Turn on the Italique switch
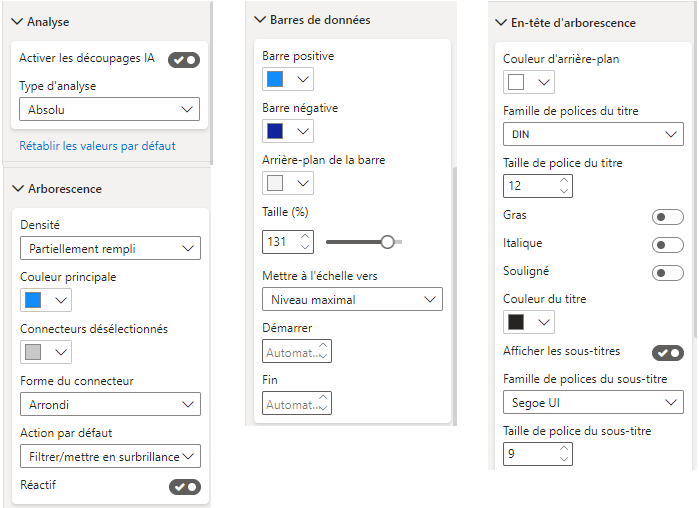 (667, 245)
